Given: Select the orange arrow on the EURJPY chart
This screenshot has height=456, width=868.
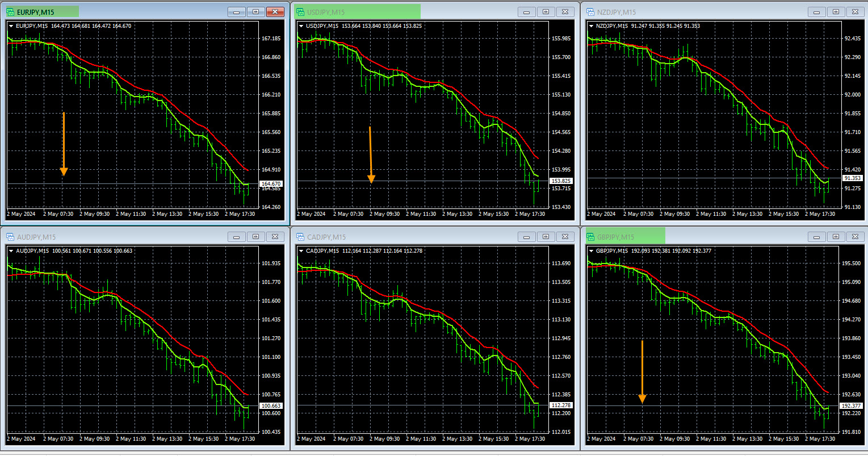Looking at the screenshot, I should click(x=64, y=145).
